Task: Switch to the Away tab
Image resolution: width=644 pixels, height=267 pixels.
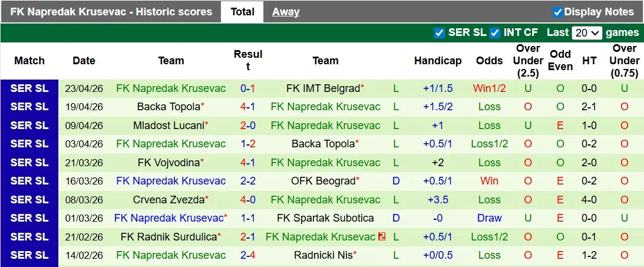Action: point(286,12)
